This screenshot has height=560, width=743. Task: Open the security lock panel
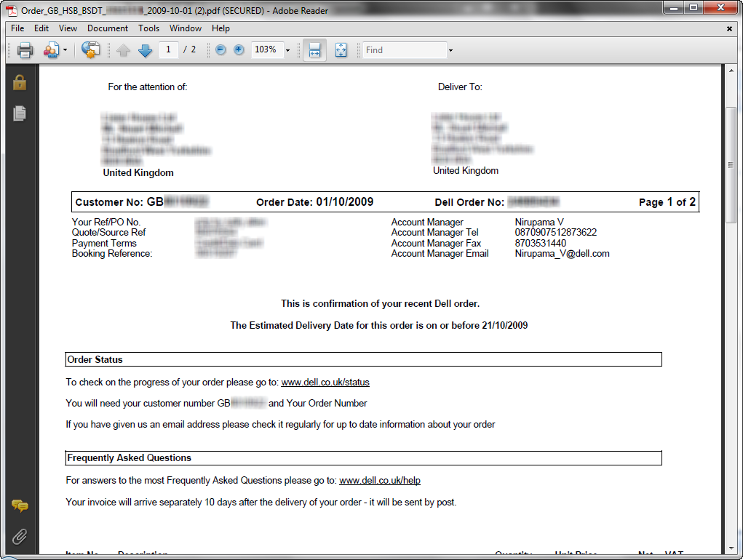pos(20,82)
